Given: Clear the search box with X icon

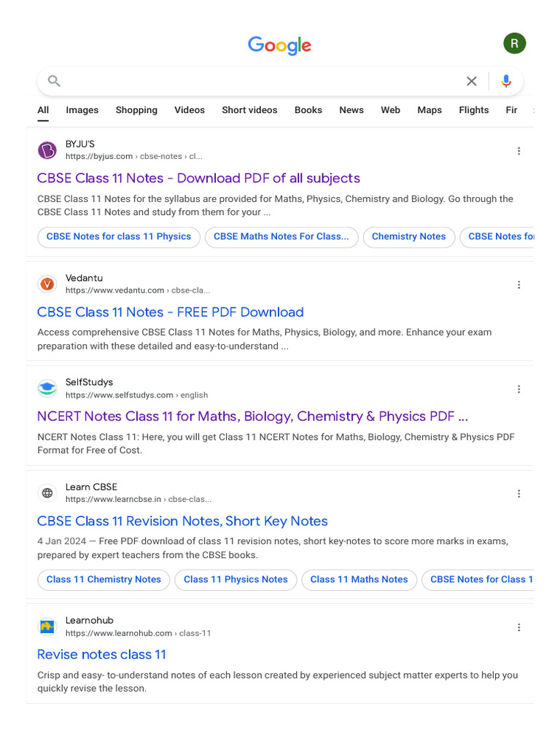Looking at the screenshot, I should point(472,81).
